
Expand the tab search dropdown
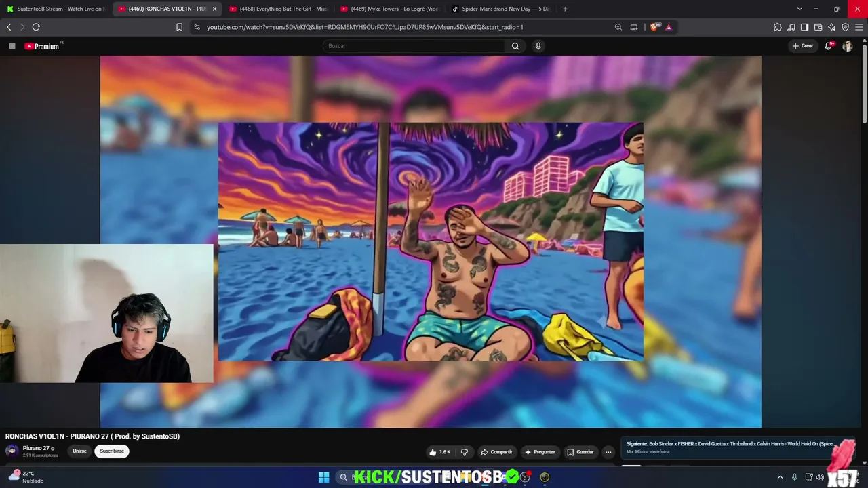tap(800, 9)
